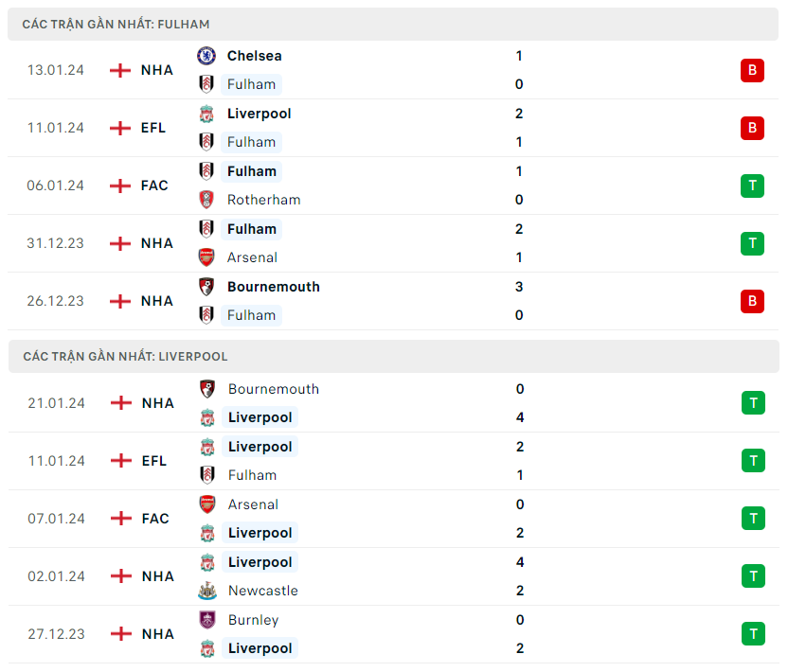Click the Rotherham club crest icon

point(206,200)
